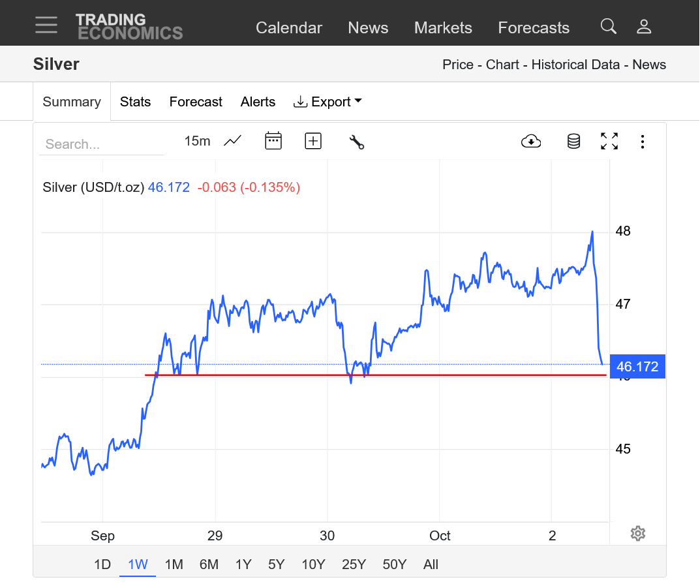Select the 1D time range
Image resolution: width=700 pixels, height=588 pixels.
click(102, 565)
